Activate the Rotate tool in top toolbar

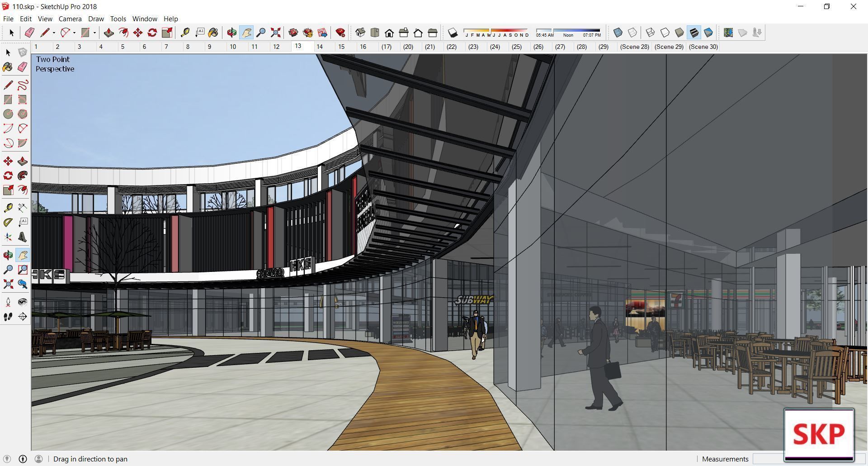[152, 33]
